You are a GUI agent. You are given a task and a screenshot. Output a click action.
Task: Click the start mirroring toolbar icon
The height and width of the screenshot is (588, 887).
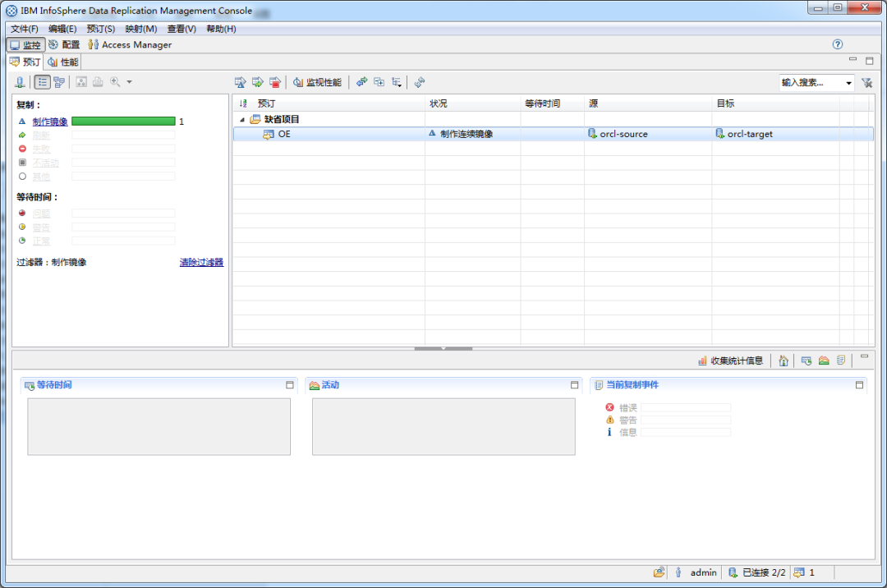coord(241,83)
